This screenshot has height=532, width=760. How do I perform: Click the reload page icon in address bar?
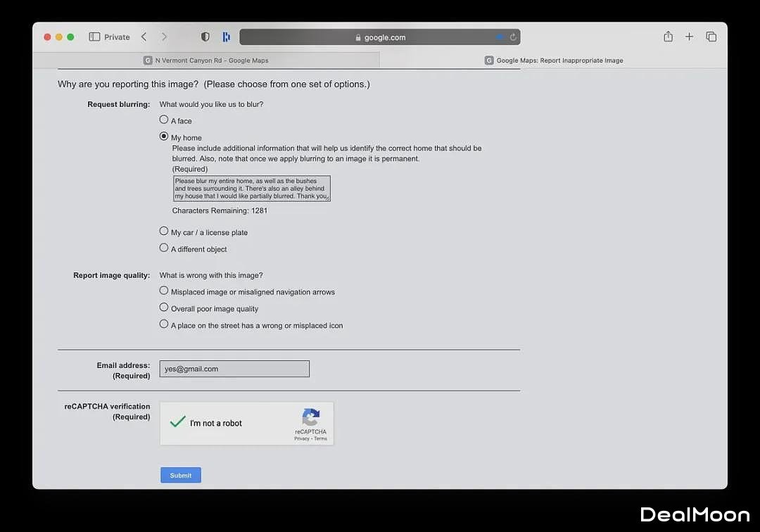point(513,37)
